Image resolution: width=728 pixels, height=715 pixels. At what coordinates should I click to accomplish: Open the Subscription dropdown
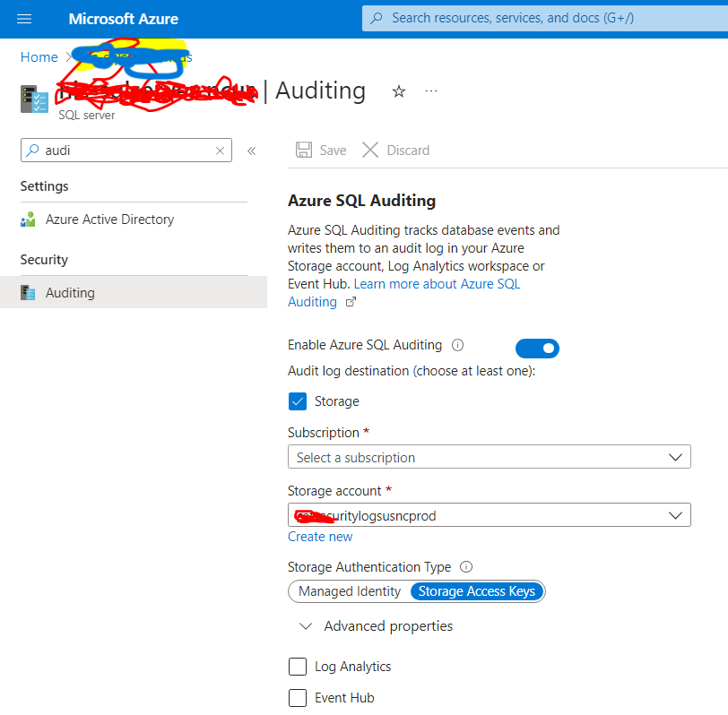coord(490,457)
